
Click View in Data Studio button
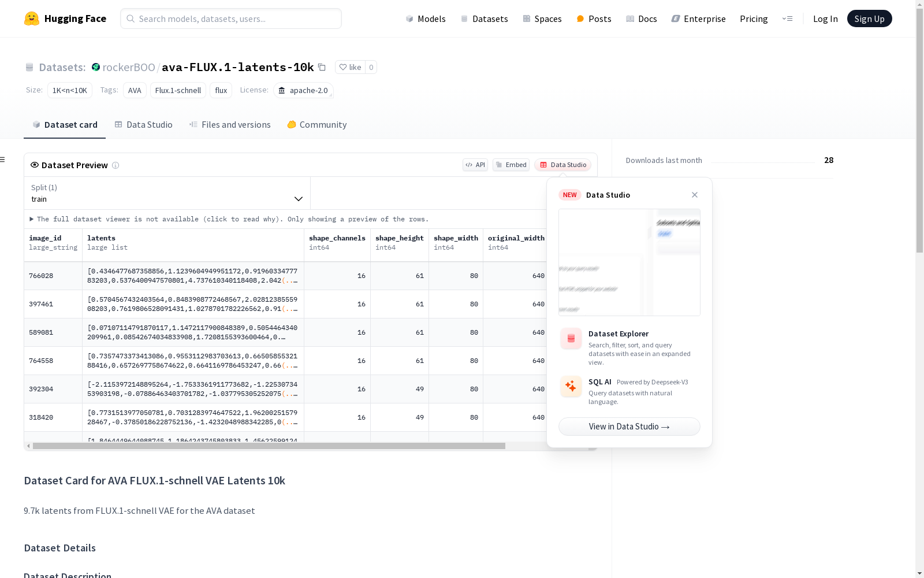[x=629, y=427]
